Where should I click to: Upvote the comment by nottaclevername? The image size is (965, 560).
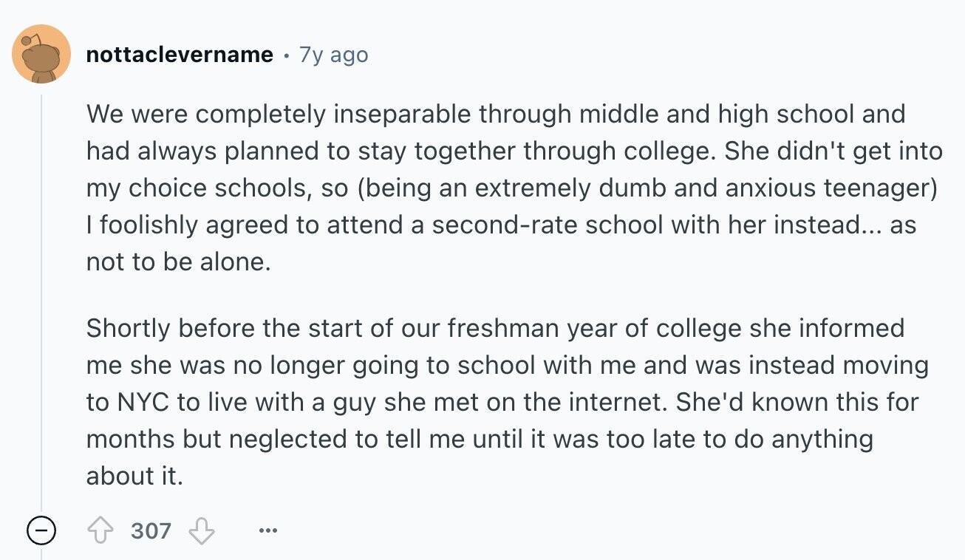[100, 530]
